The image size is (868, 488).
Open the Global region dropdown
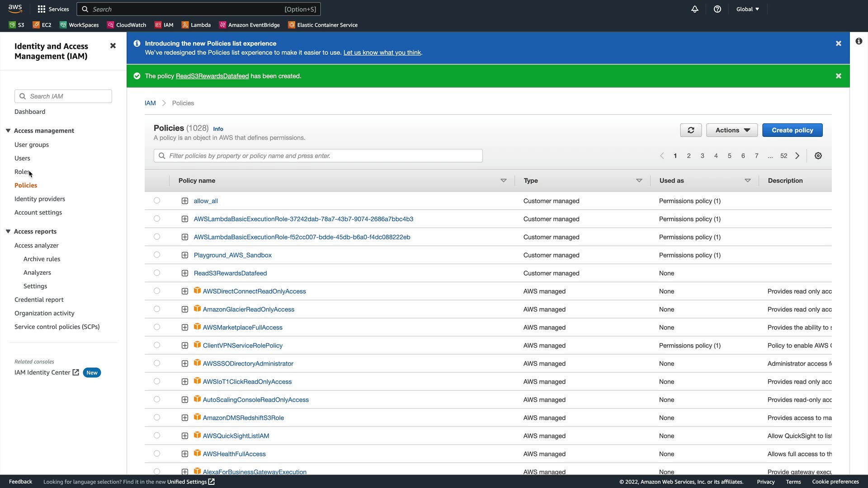coord(748,9)
